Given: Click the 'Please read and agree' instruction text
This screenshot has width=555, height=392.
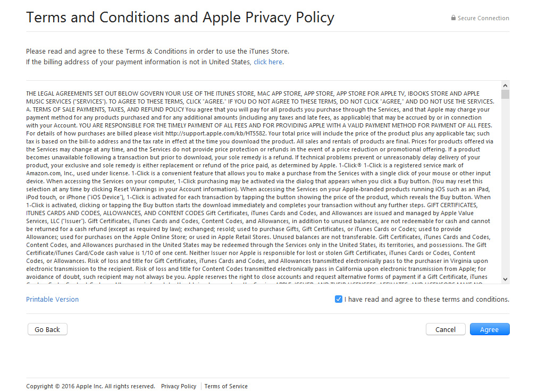Looking at the screenshot, I should (157, 52).
